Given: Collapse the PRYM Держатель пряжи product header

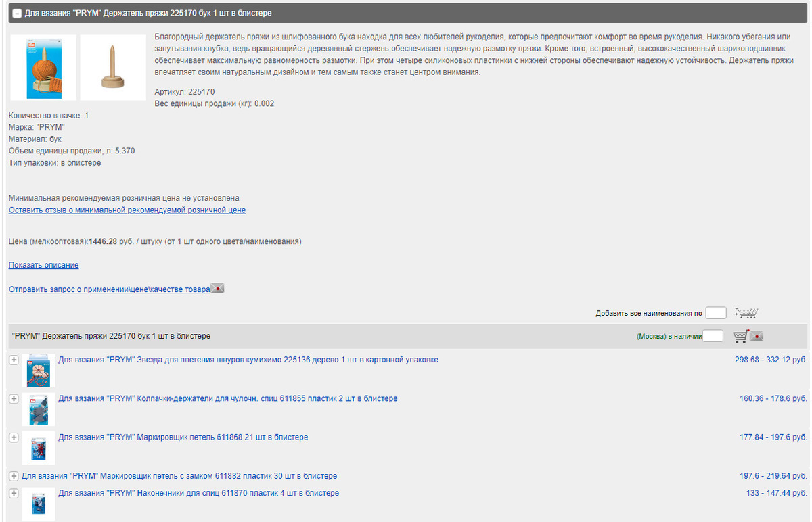Looking at the screenshot, I should [x=18, y=13].
